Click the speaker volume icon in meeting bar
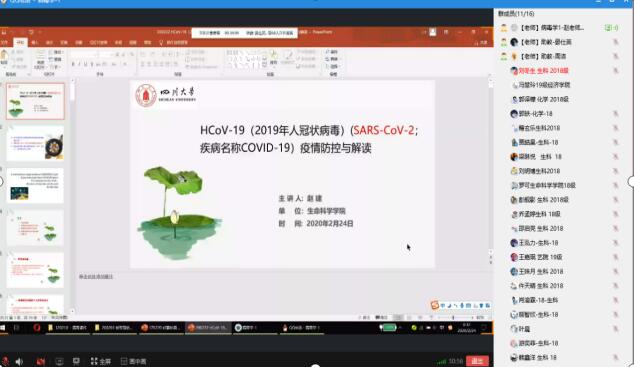 tap(19, 361)
